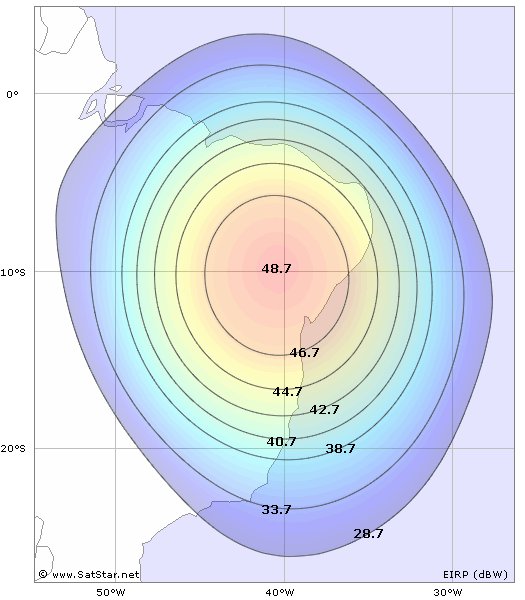This screenshot has height=600, width=525.
Task: Click the 50°W and 20°S gridline intersection
Action: pos(116,448)
